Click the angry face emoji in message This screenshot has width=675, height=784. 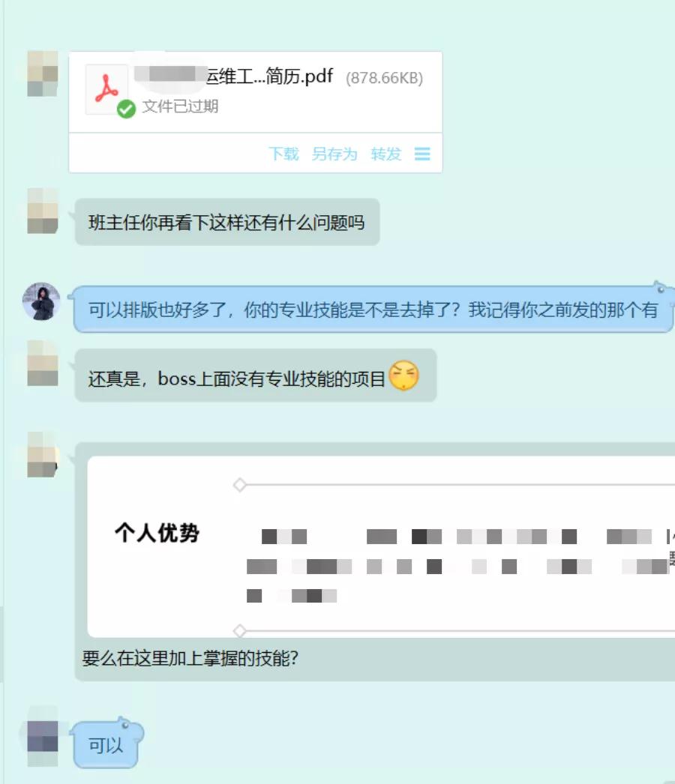[x=403, y=376]
